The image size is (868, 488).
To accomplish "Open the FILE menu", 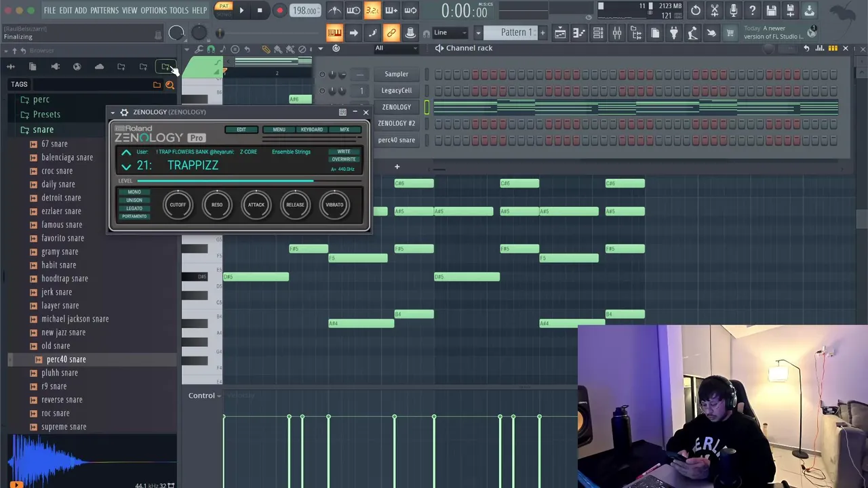I will [x=50, y=10].
